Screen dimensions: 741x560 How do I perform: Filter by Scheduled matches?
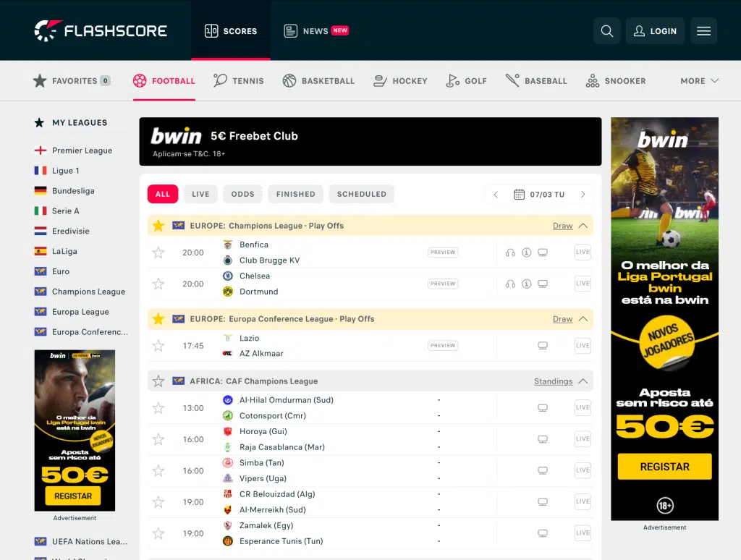362,194
